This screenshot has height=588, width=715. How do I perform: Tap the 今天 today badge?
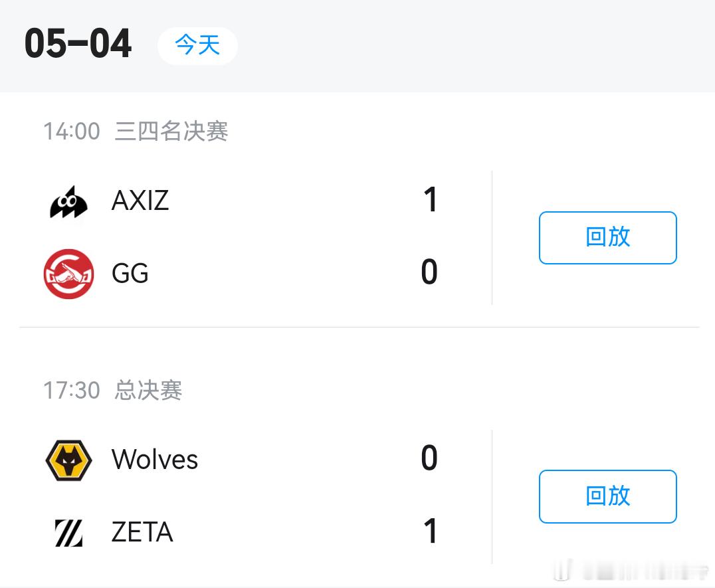point(197,46)
